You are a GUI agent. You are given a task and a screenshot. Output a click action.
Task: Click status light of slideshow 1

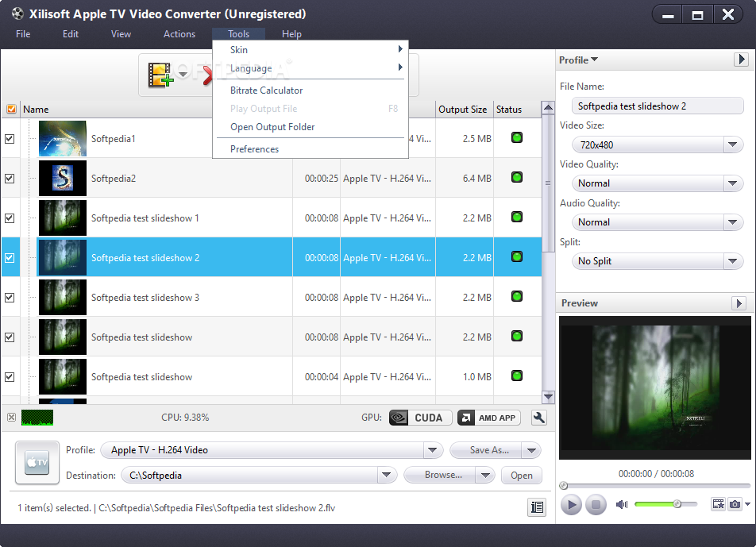coord(517,217)
